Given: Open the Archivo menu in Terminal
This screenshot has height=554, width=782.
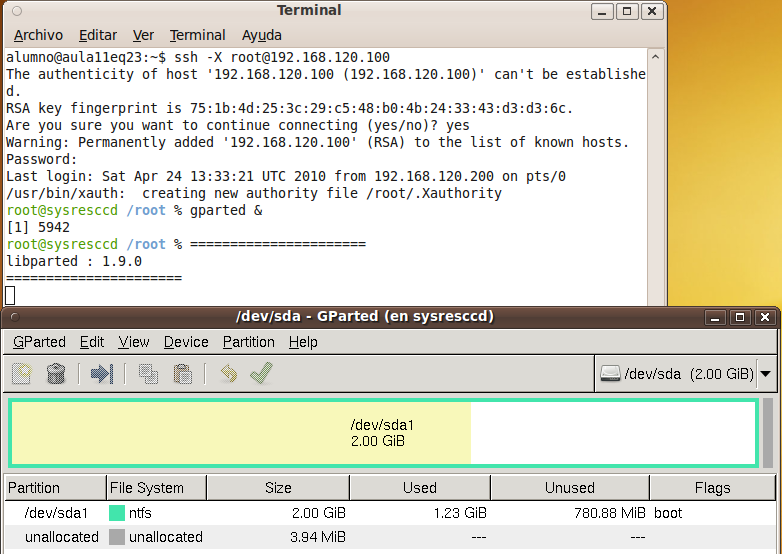Looking at the screenshot, I should tap(38, 35).
